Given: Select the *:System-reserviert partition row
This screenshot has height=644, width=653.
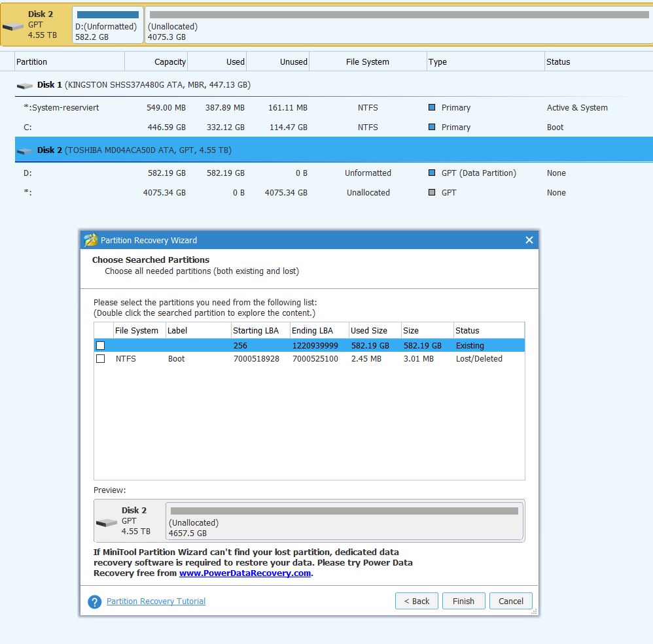Looking at the screenshot, I should tap(334, 107).
